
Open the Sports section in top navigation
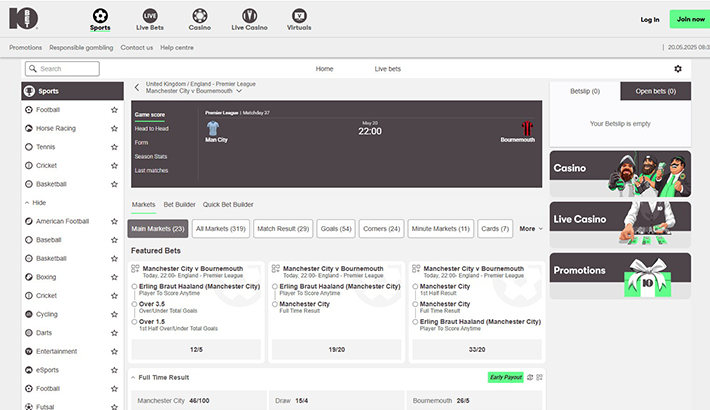(100, 20)
